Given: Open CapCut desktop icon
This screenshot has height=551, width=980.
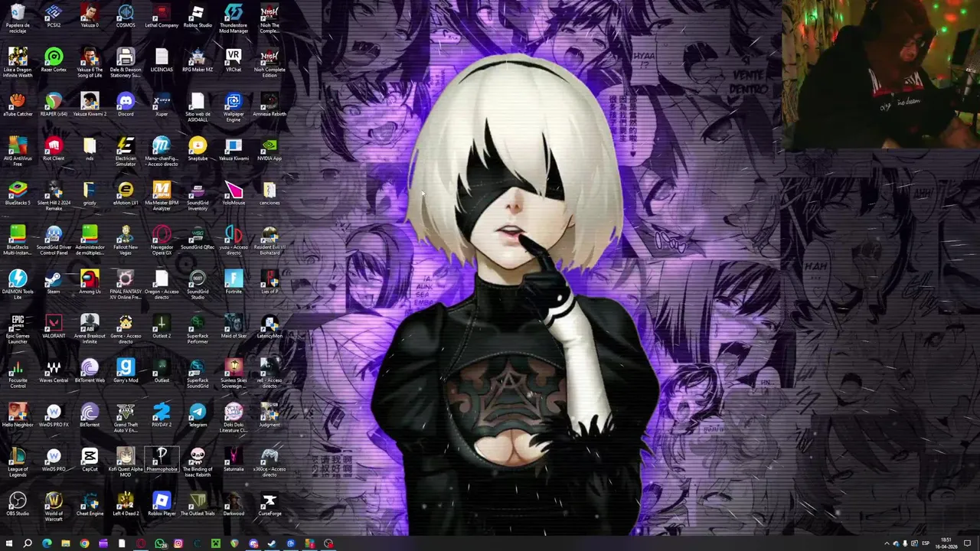Looking at the screenshot, I should [90, 460].
